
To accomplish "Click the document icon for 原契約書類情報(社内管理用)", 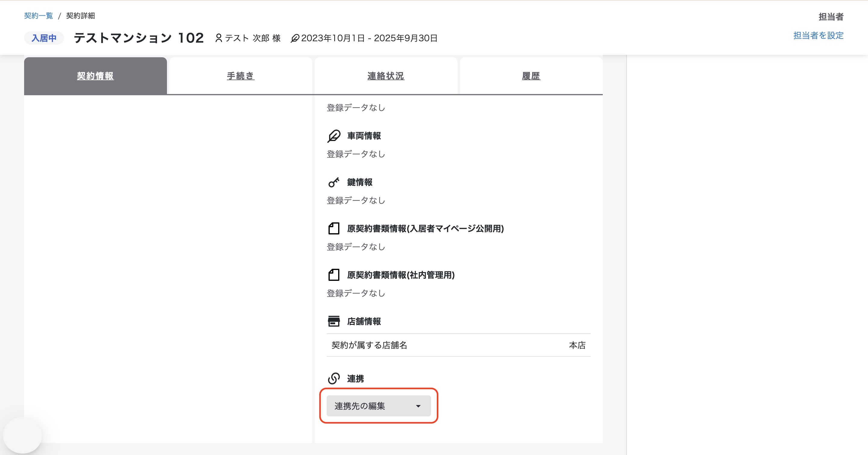I will point(334,275).
